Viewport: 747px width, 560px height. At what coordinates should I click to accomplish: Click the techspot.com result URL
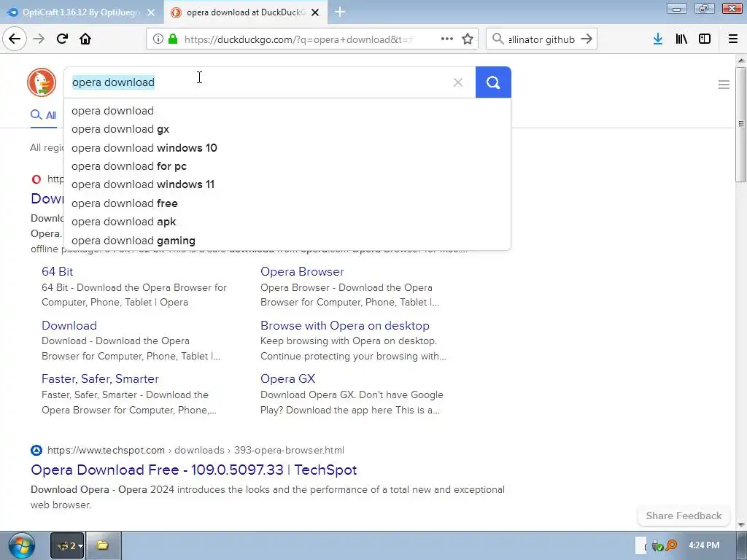pyautogui.click(x=196, y=450)
